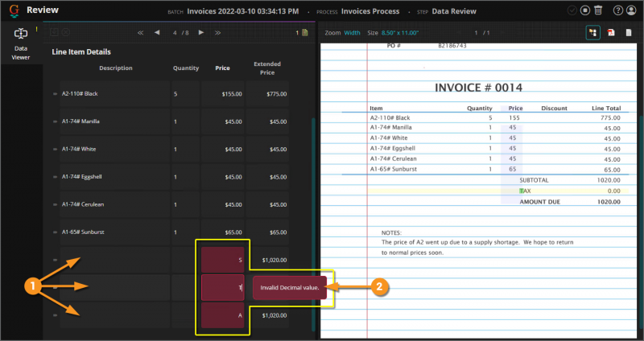The width and height of the screenshot is (644, 341).
Task: Click the line items panel vertical scrollbar
Action: 313,224
